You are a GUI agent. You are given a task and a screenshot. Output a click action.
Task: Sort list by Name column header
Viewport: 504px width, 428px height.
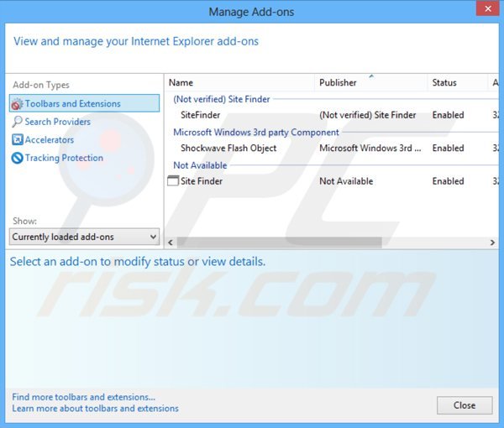pos(239,82)
